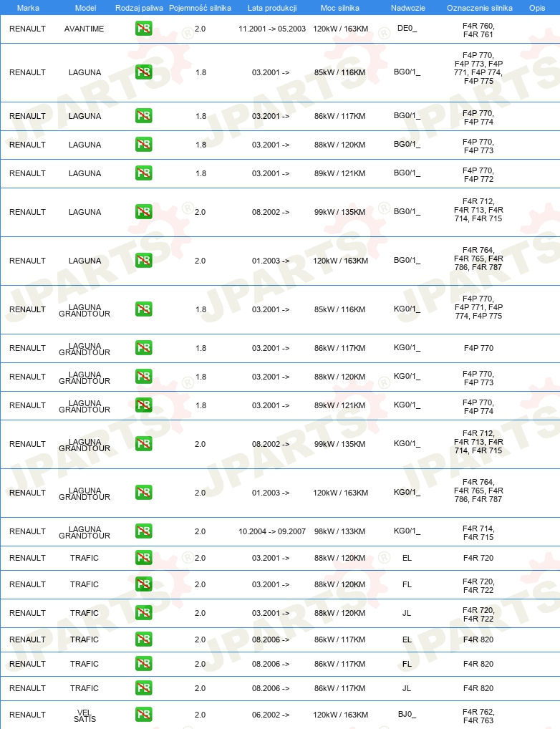Select F4R 714, F4R 715 in the 10.2004 row
This screenshot has width=560, height=729.
pyautogui.click(x=478, y=533)
